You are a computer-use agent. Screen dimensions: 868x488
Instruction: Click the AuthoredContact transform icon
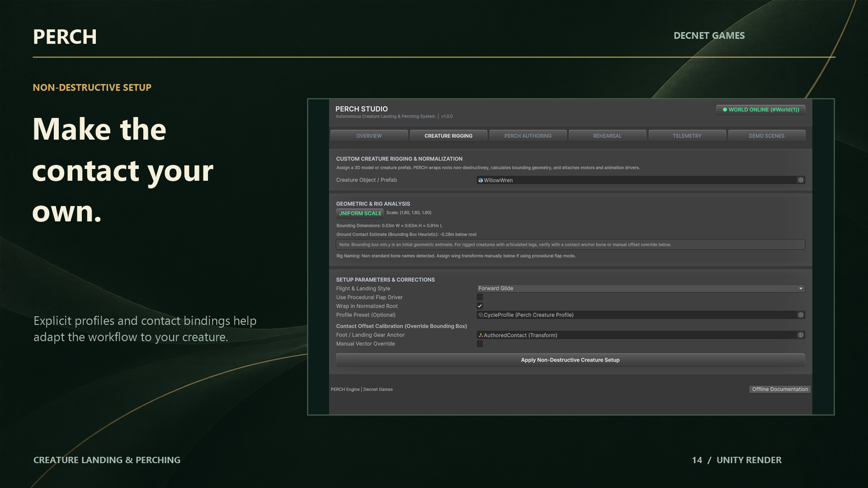pyautogui.click(x=481, y=335)
